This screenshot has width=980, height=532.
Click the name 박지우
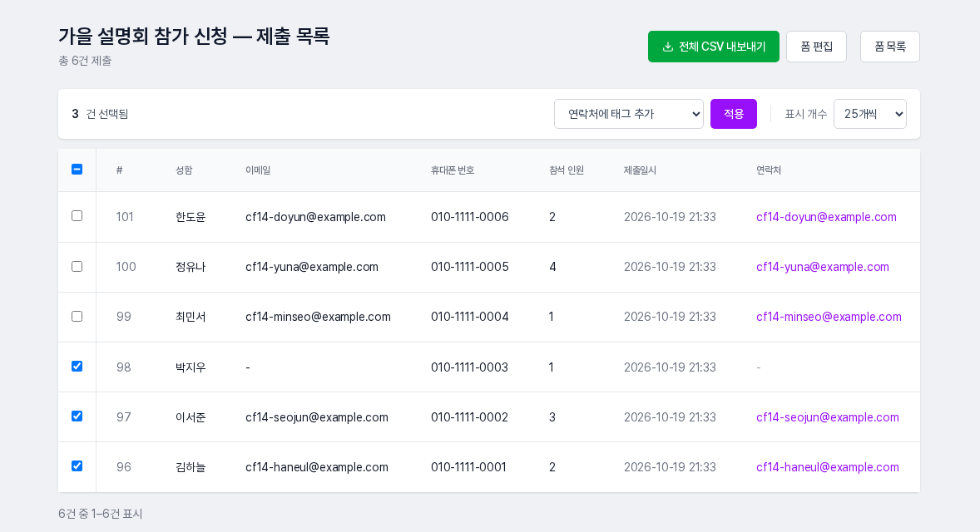[x=191, y=367]
